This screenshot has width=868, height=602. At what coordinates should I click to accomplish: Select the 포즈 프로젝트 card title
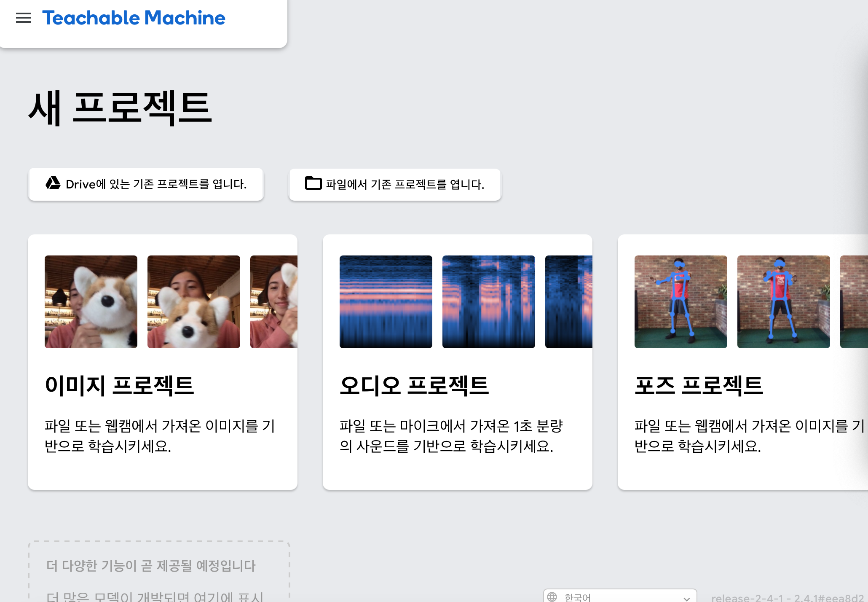click(699, 385)
